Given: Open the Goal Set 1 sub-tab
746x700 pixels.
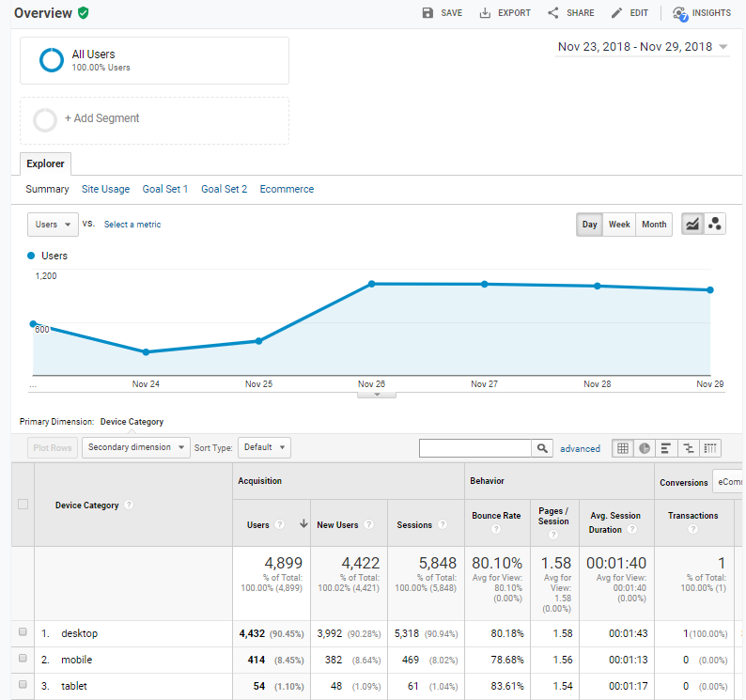Looking at the screenshot, I should pyautogui.click(x=165, y=189).
